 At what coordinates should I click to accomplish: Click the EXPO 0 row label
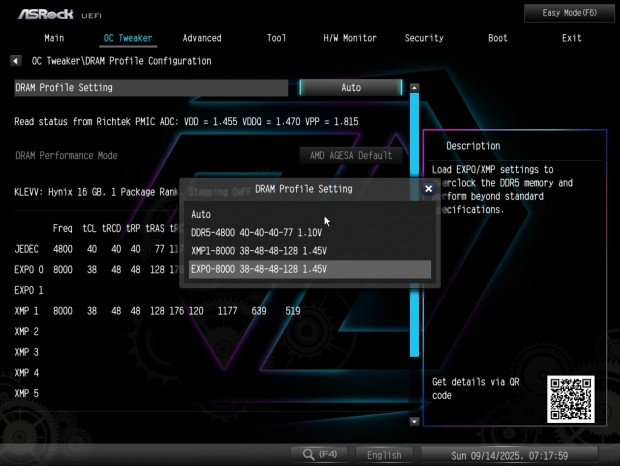click(29, 270)
